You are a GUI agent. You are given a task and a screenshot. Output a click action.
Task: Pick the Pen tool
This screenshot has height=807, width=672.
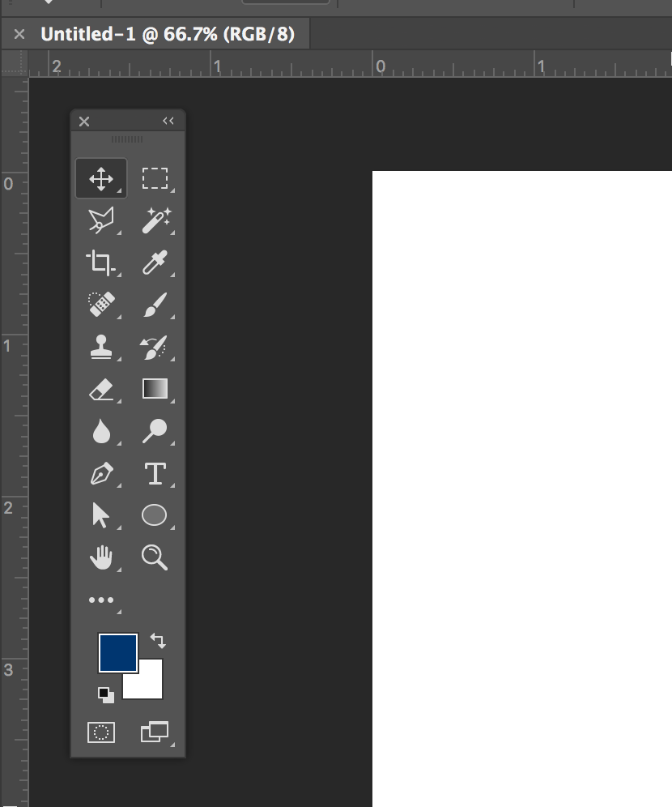coord(101,473)
